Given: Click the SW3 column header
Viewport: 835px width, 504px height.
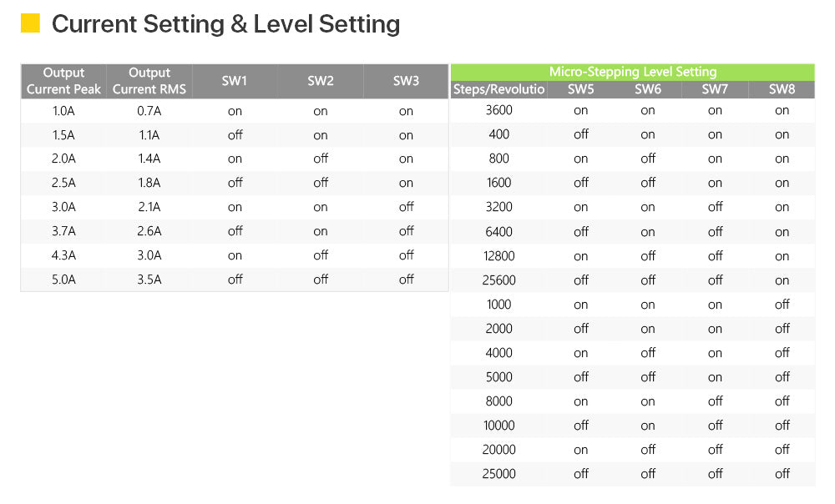Looking at the screenshot, I should 406,81.
